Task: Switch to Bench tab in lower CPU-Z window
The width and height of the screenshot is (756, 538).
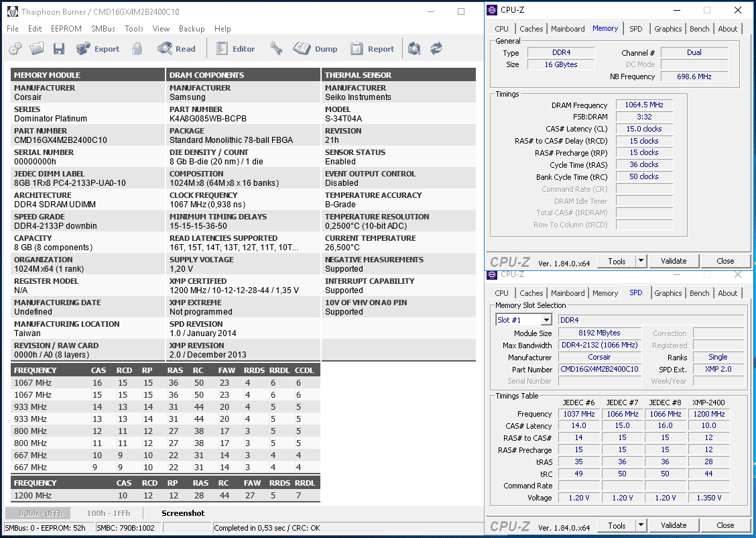Action: click(700, 293)
